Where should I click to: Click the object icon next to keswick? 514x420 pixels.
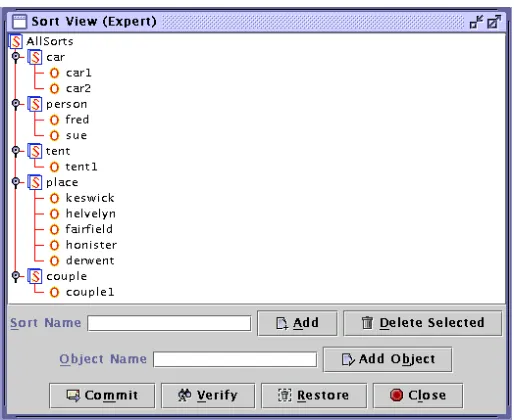54,198
